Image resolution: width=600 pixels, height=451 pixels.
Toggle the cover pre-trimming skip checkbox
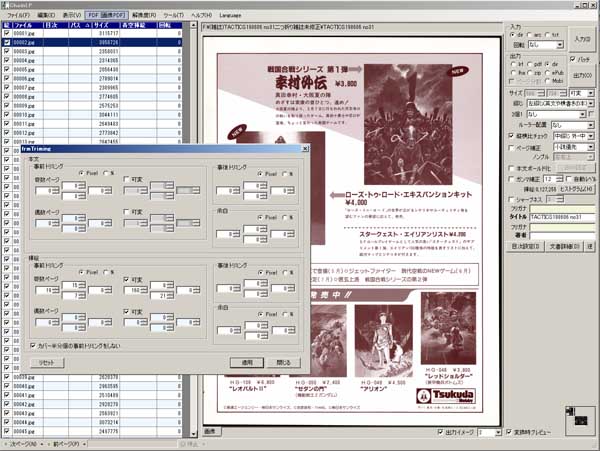[33, 346]
